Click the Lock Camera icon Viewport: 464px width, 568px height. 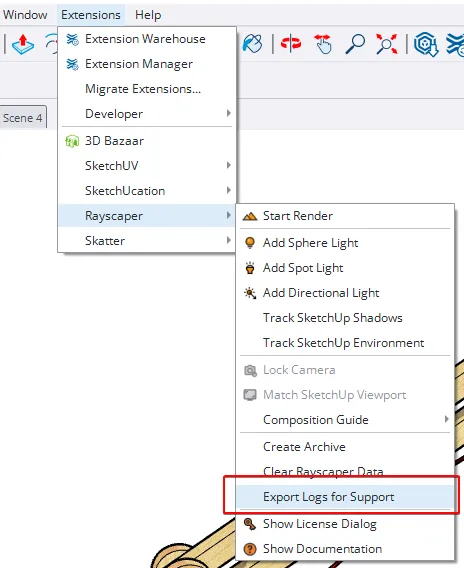tap(250, 371)
